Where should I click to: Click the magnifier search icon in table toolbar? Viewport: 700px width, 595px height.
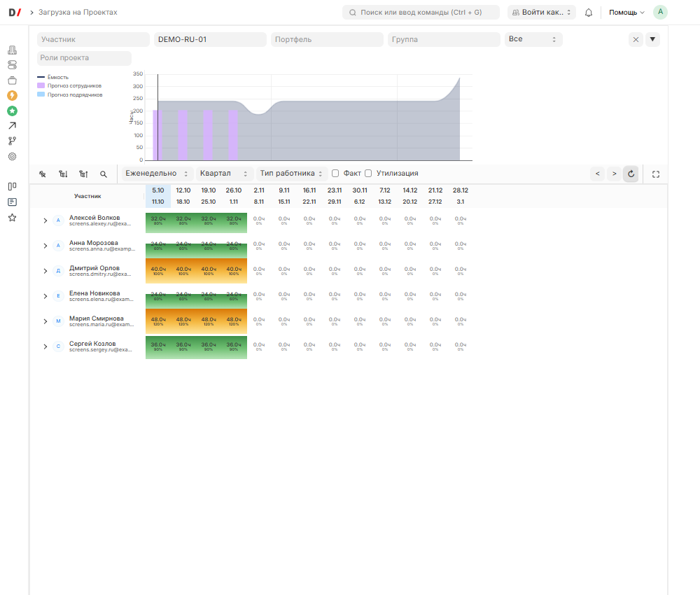[104, 174]
